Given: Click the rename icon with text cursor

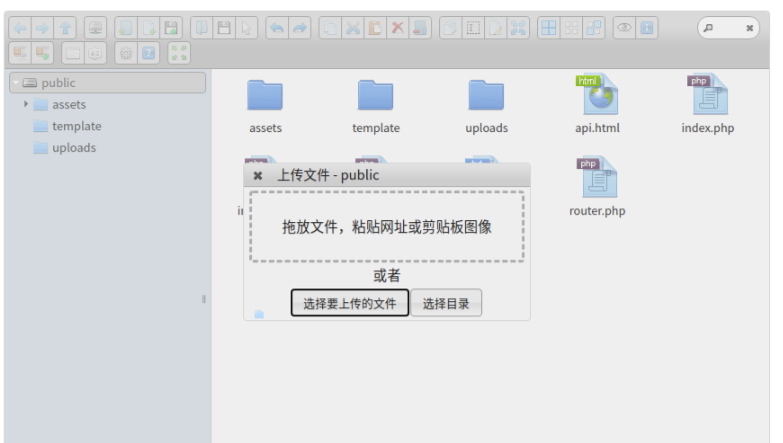Looking at the screenshot, I should coord(473,28).
